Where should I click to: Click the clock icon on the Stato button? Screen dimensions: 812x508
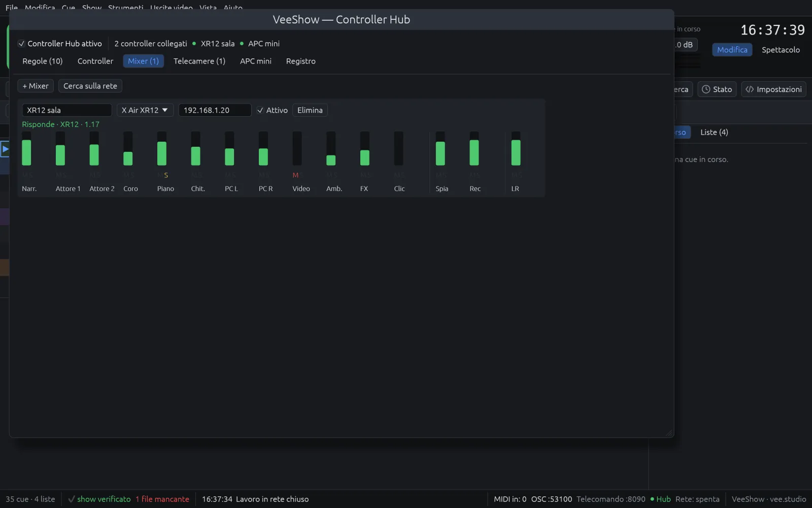[x=706, y=89]
